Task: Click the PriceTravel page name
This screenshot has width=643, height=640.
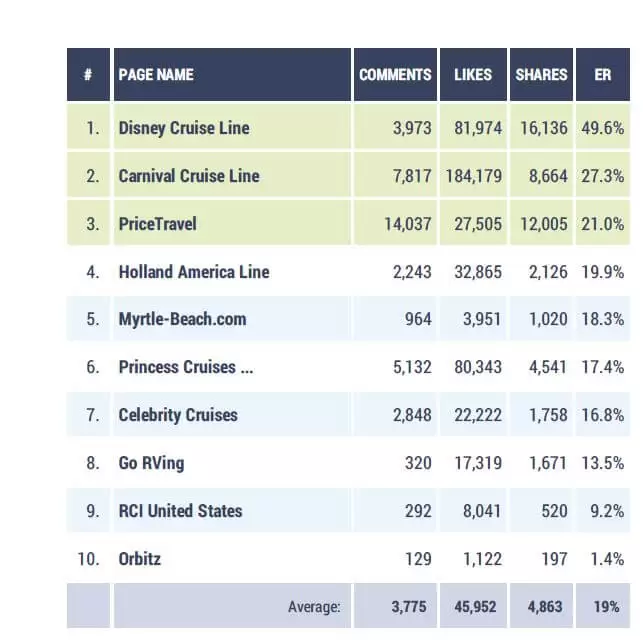Action: 157,224
